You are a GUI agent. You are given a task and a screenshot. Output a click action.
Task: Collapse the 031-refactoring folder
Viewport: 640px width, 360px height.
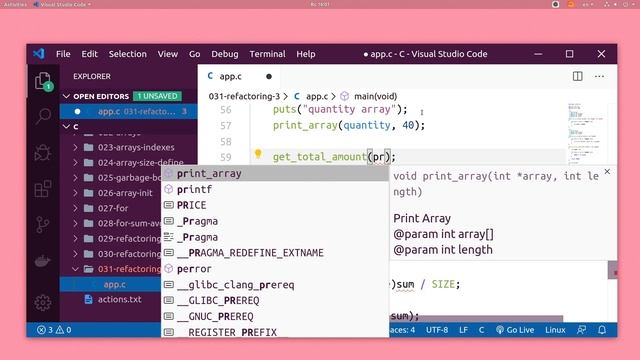coord(76,269)
